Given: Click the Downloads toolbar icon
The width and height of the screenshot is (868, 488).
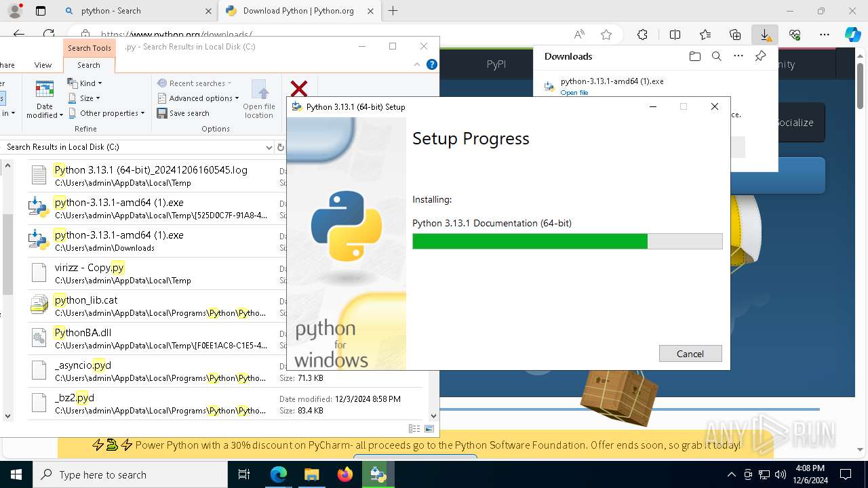Looking at the screenshot, I should click(765, 35).
